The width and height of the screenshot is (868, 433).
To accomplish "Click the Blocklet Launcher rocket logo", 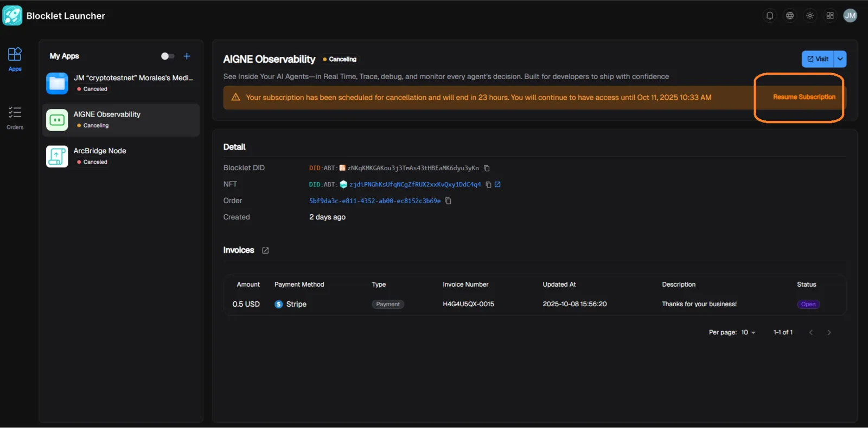I will click(12, 16).
